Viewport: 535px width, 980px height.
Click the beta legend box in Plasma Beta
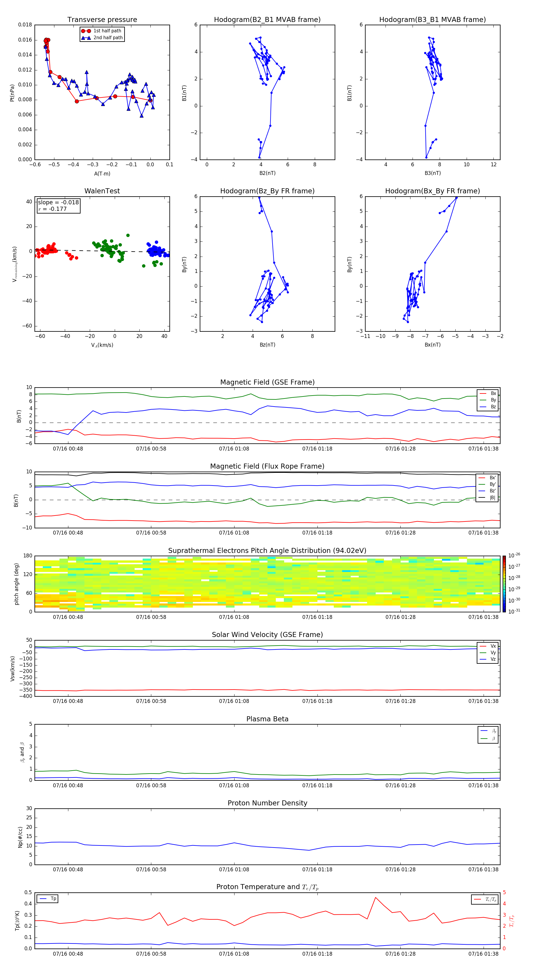pyautogui.click(x=488, y=735)
